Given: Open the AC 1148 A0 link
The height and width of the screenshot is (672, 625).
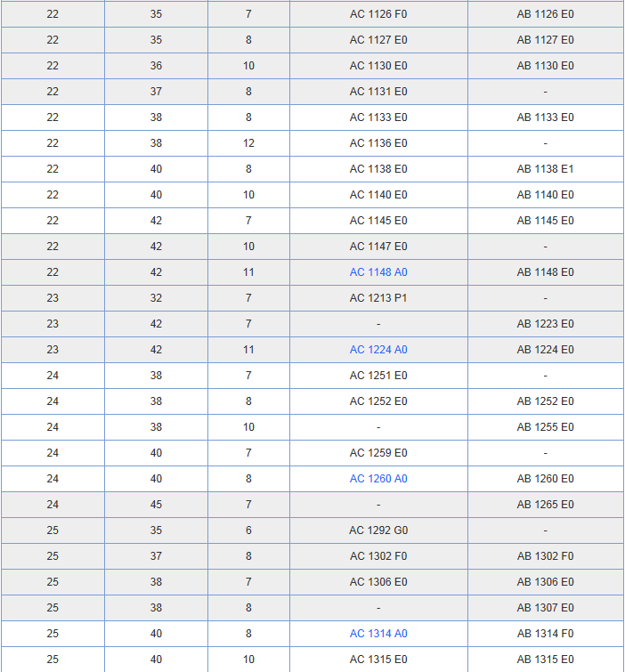Looking at the screenshot, I should coord(378,272).
